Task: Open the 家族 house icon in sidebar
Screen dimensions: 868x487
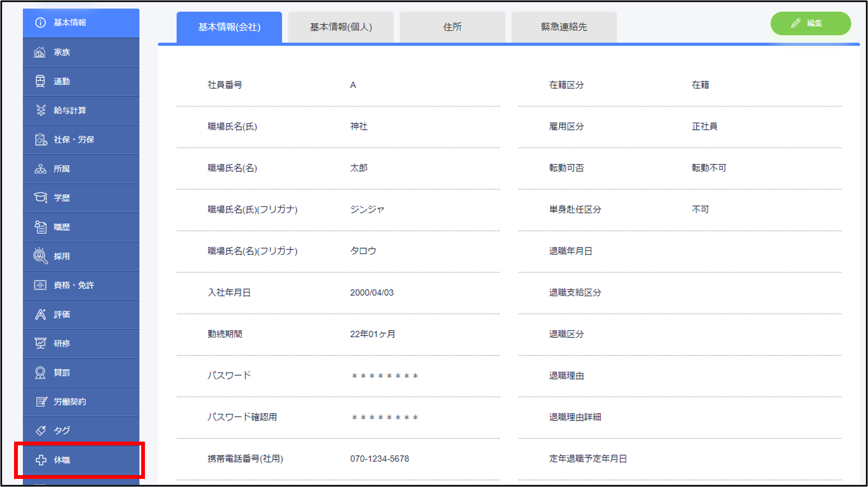Action: (x=40, y=52)
